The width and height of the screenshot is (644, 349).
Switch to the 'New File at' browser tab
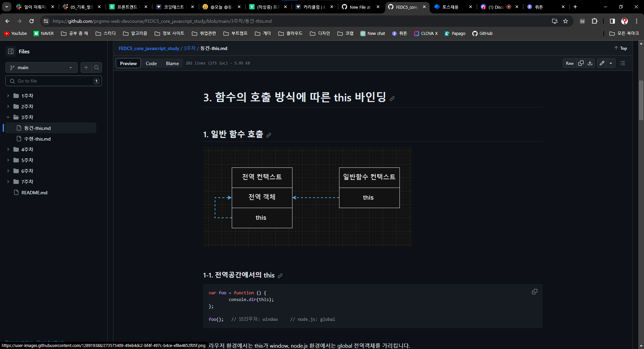pos(360,7)
